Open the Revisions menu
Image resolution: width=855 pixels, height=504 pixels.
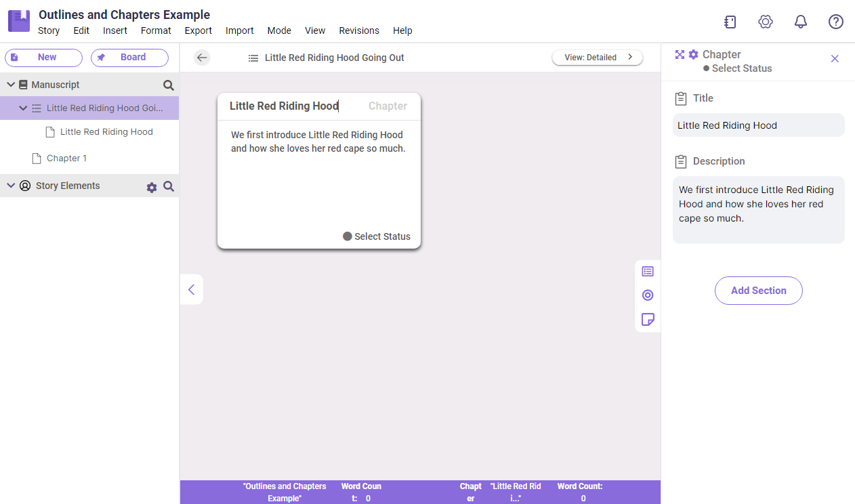[358, 30]
